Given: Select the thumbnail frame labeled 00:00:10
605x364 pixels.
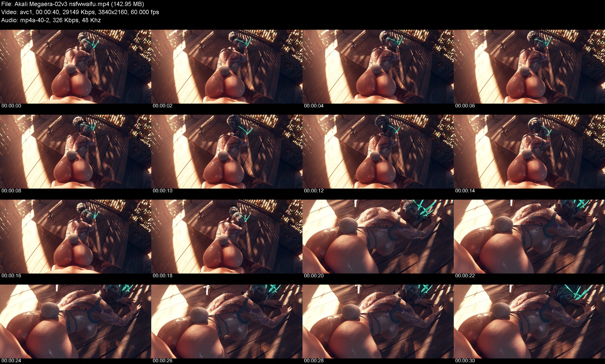Looking at the screenshot, I should [227, 151].
